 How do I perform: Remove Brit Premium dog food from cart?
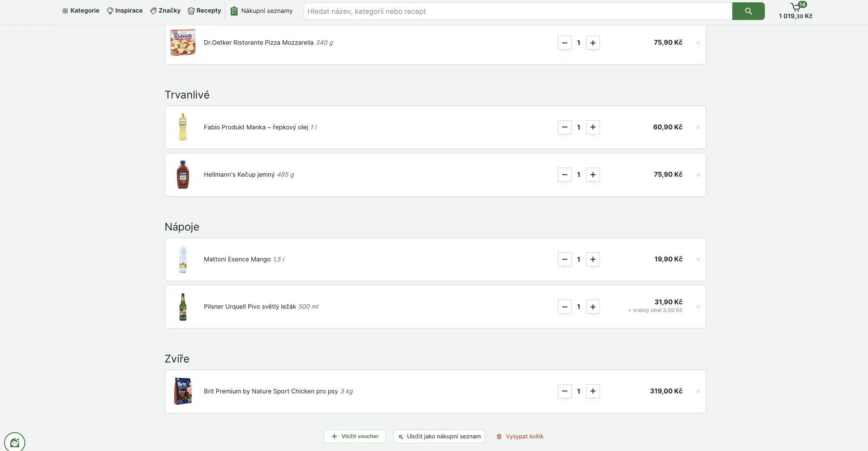tap(698, 391)
